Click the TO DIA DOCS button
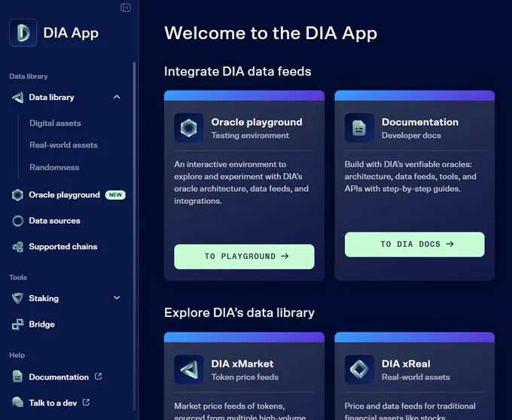This screenshot has width=512, height=420. (x=415, y=245)
